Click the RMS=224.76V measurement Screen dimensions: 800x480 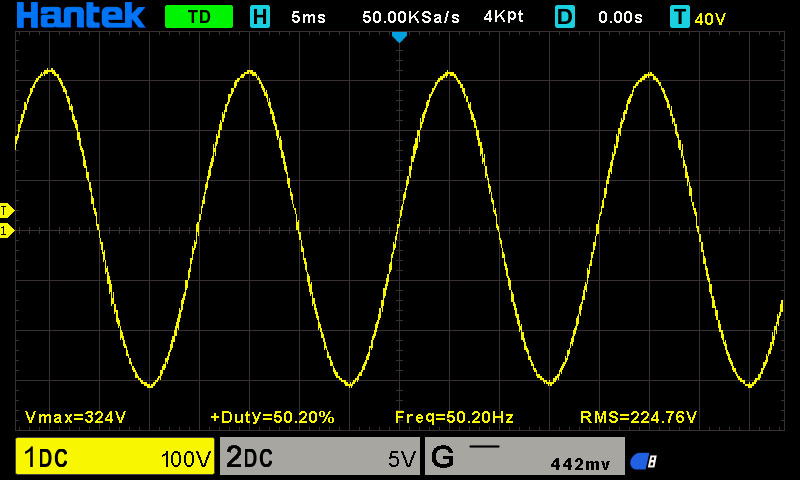pyautogui.click(x=638, y=417)
